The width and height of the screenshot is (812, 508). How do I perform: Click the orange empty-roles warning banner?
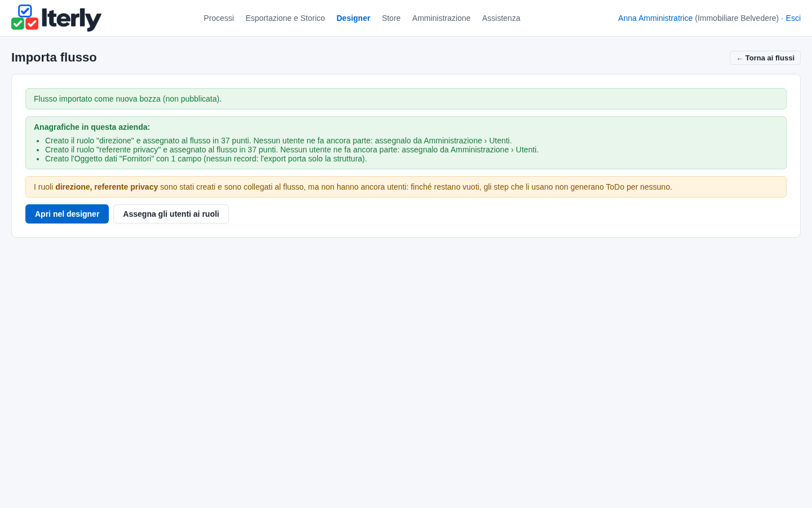click(x=406, y=187)
